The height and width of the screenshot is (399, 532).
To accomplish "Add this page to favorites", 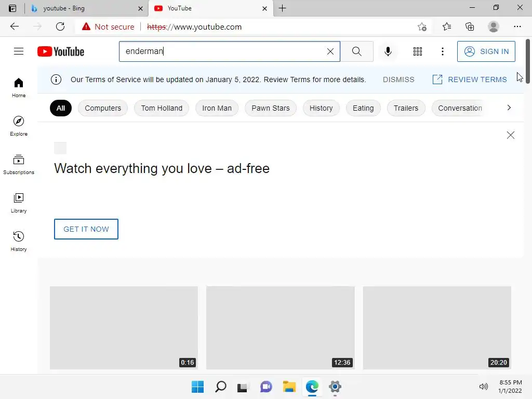I will pyautogui.click(x=422, y=26).
